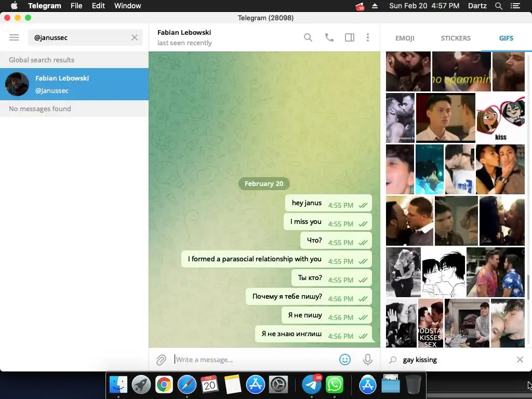Pick the cartoon 'kiss' heart GIF
The height and width of the screenshot is (399, 532).
tap(500, 117)
